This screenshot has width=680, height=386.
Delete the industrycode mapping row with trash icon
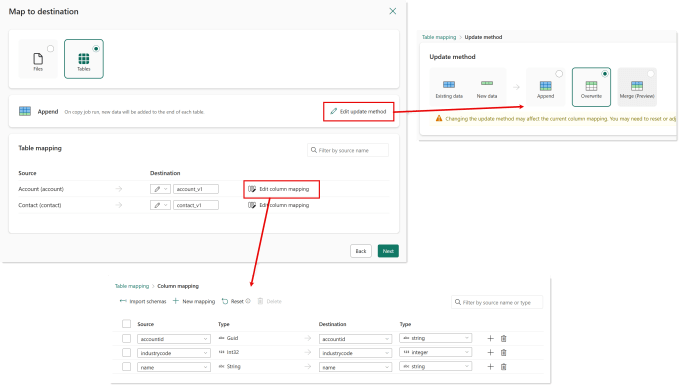point(503,353)
